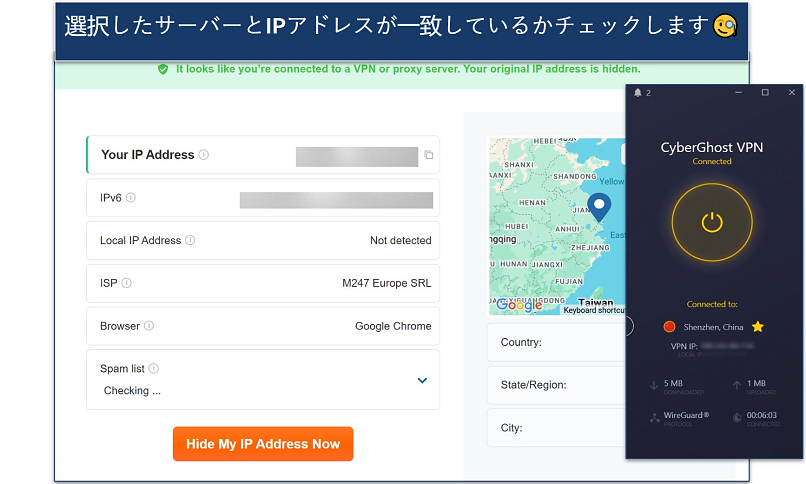Open CyberGhost notifications bell
The width and height of the screenshot is (806, 484).
pyautogui.click(x=638, y=92)
